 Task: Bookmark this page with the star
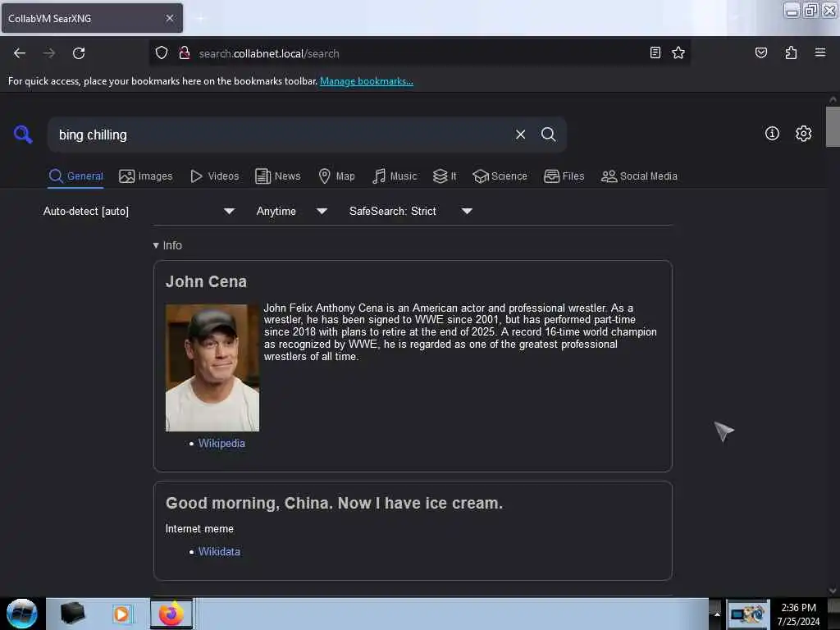(x=678, y=52)
